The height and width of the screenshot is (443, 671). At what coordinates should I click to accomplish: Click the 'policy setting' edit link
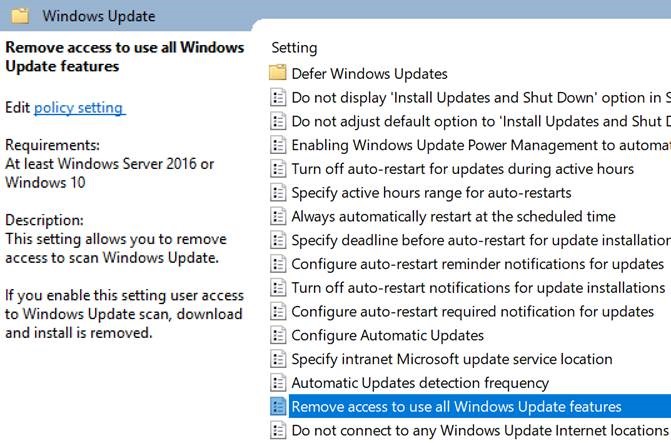[x=78, y=107]
